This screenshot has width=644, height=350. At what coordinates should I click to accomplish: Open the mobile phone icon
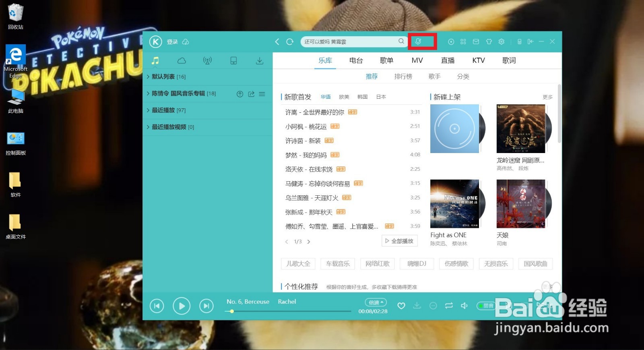click(x=520, y=41)
